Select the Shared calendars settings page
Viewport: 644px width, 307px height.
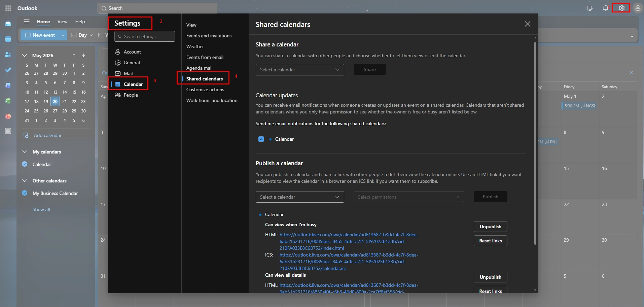[x=205, y=79]
